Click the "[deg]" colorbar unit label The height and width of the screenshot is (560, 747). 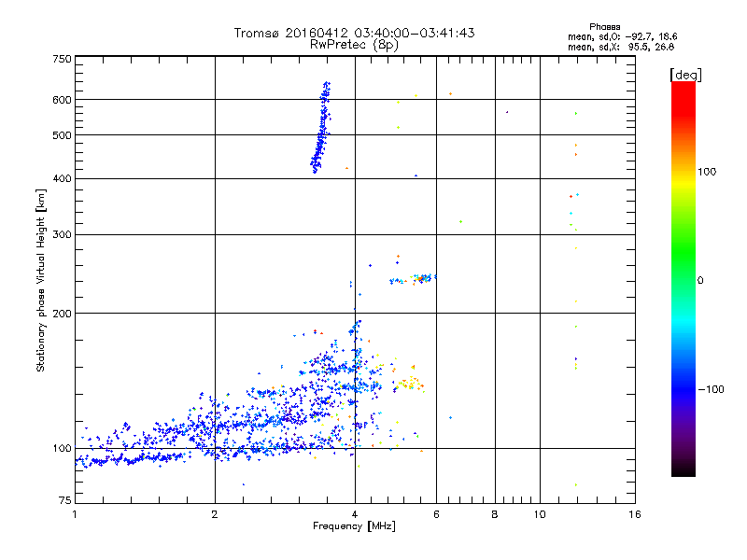point(685,75)
